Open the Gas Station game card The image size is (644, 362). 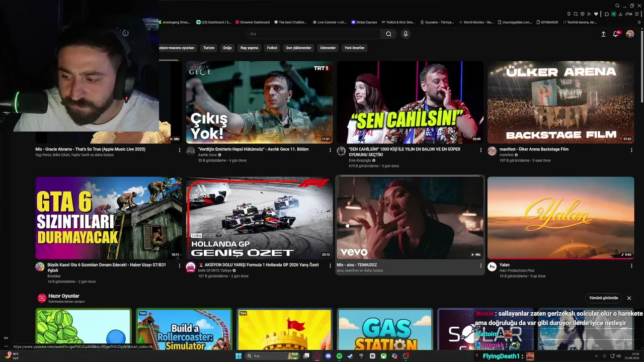tap(385, 329)
